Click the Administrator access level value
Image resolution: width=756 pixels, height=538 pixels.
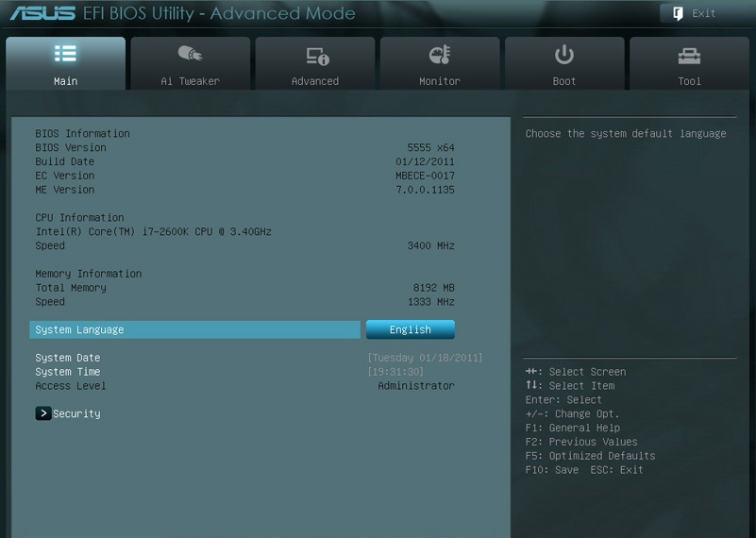coord(416,386)
